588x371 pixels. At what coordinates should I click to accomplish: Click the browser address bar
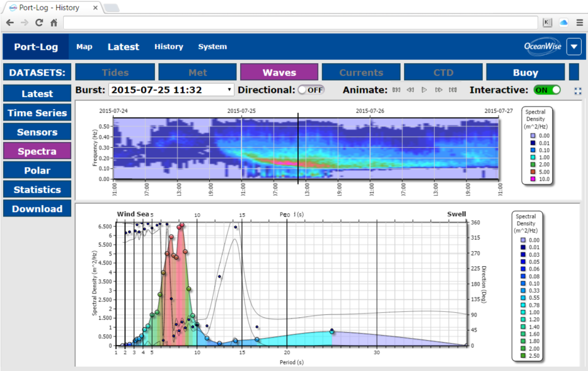299,22
